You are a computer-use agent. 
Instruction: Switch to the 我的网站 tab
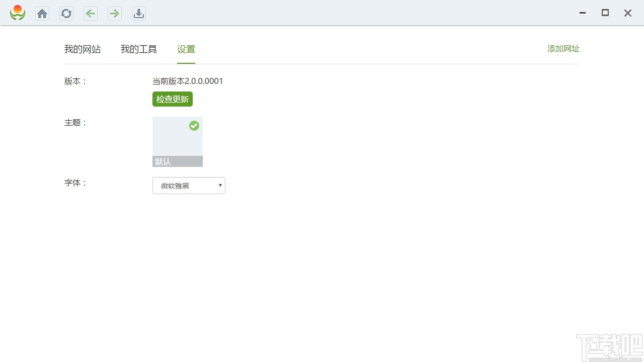pos(83,49)
